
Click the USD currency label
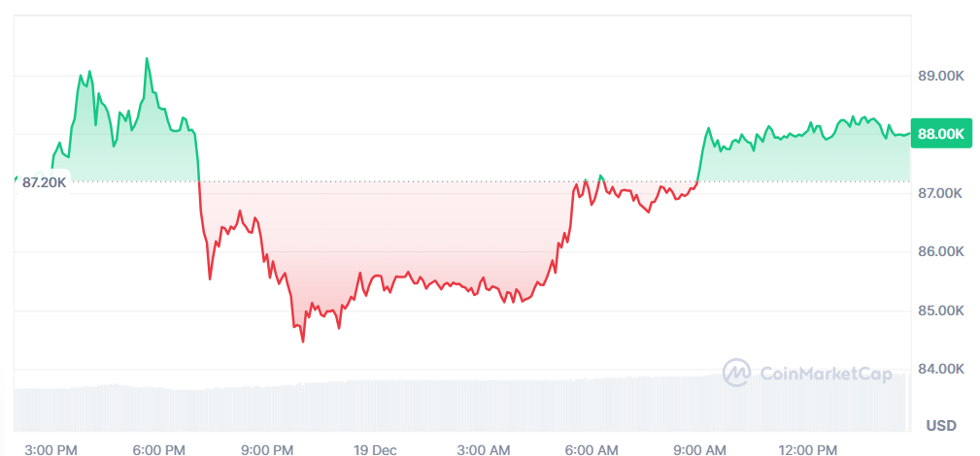click(940, 426)
